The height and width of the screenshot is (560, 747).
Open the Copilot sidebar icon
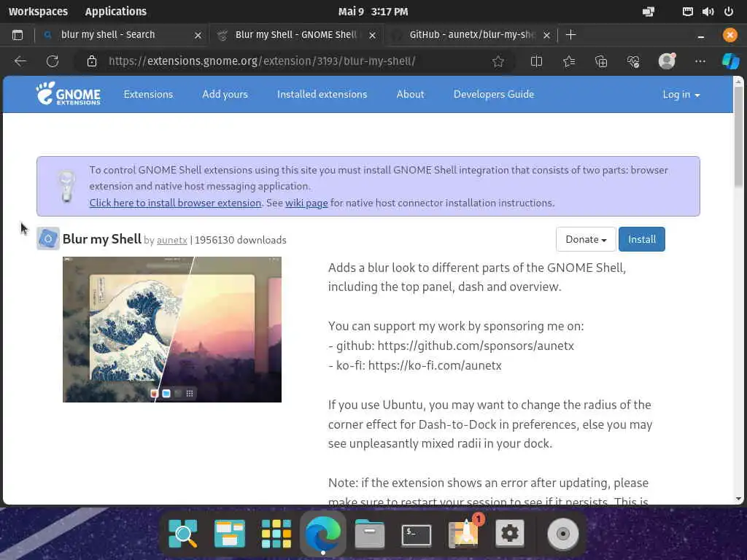tap(730, 61)
